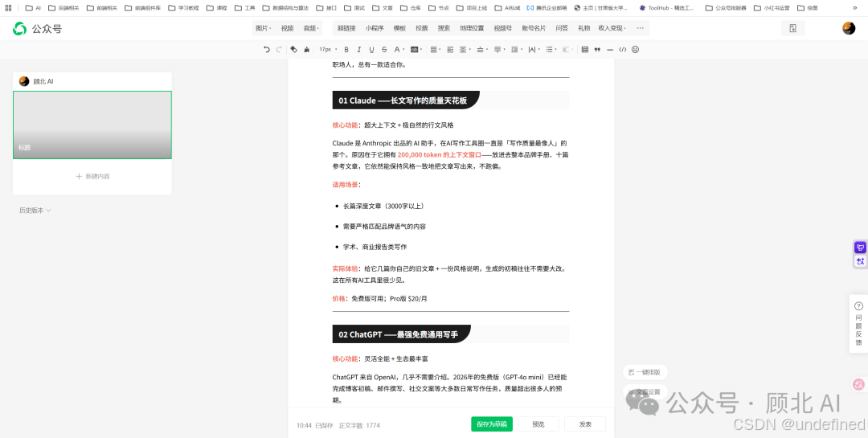Click the mobile preview icon at top right
868x438 pixels.
(x=792, y=28)
